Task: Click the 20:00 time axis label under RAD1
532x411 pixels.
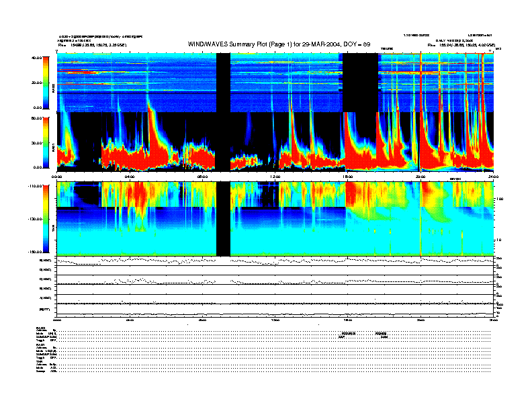Action: click(420, 177)
